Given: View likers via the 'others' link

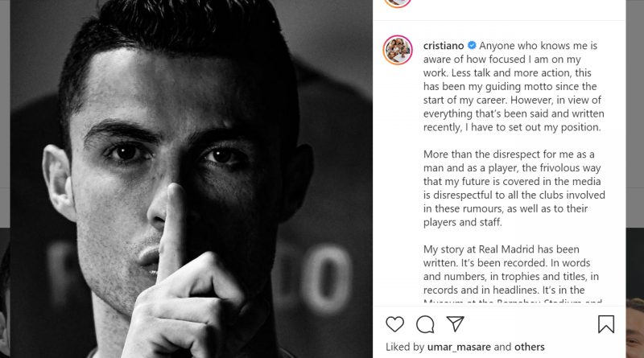Looking at the screenshot, I should coord(530,347).
